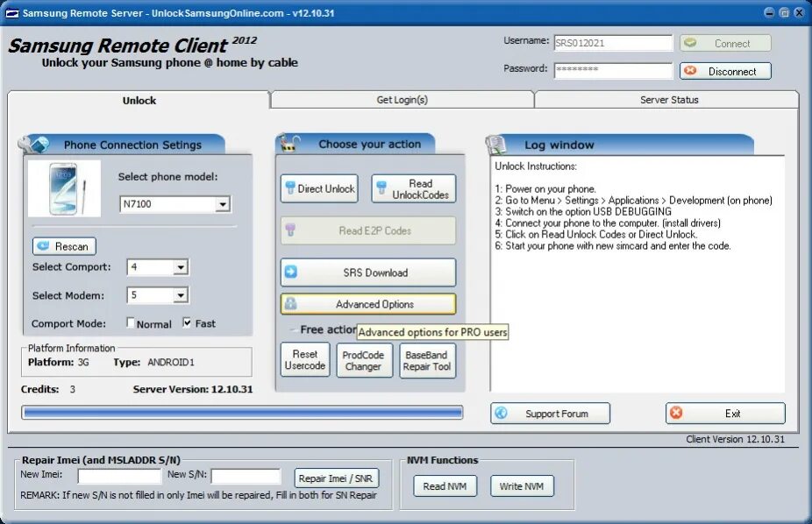Click the Password input field

click(613, 70)
